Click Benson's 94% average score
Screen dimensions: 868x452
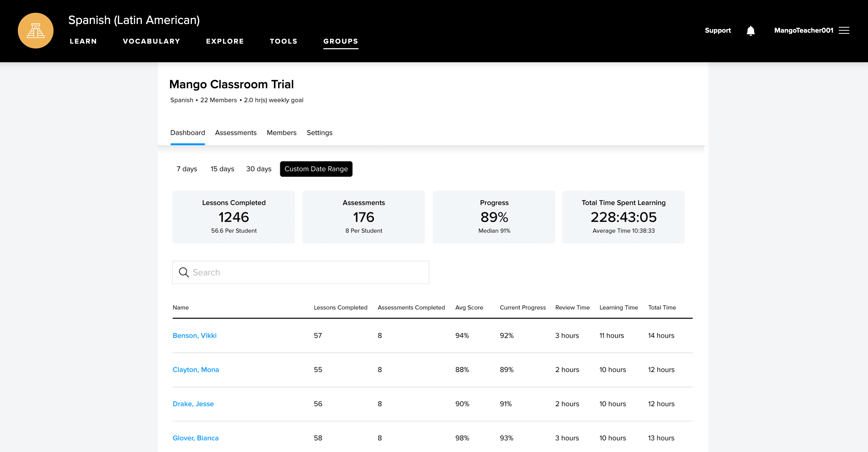click(462, 335)
